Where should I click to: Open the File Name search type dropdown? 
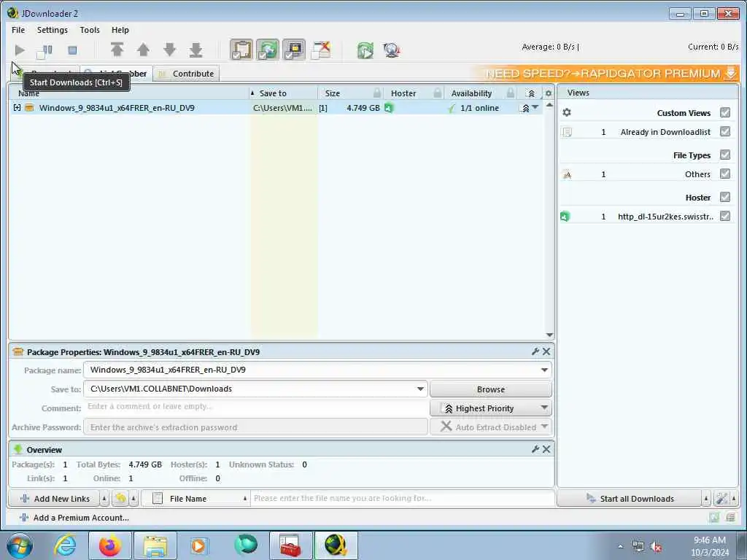(196, 499)
